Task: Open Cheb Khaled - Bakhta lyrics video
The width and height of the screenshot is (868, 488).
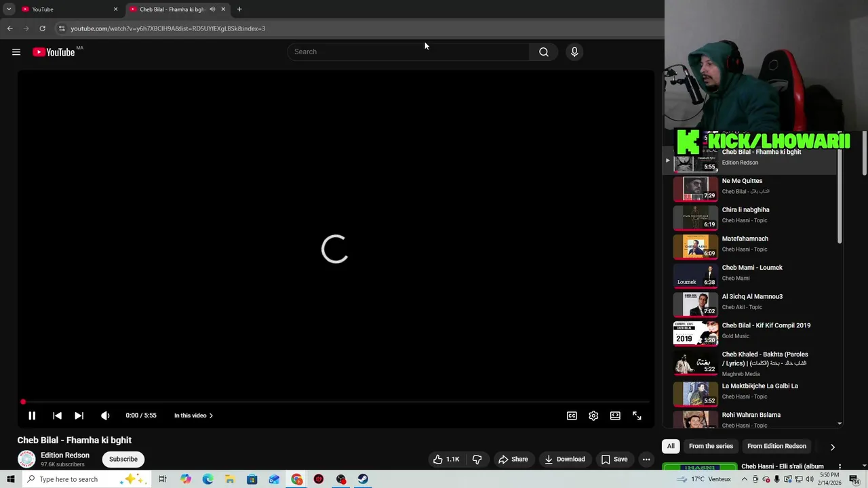Action: (751, 365)
